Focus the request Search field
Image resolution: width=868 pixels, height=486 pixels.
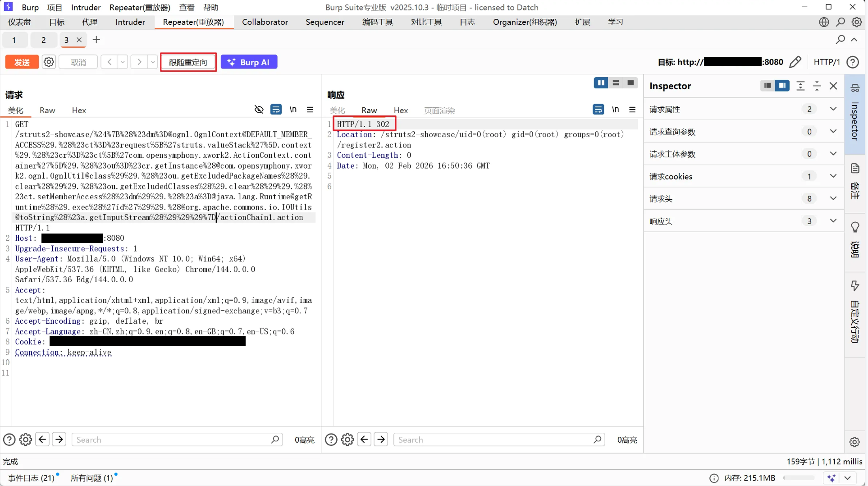(x=177, y=440)
